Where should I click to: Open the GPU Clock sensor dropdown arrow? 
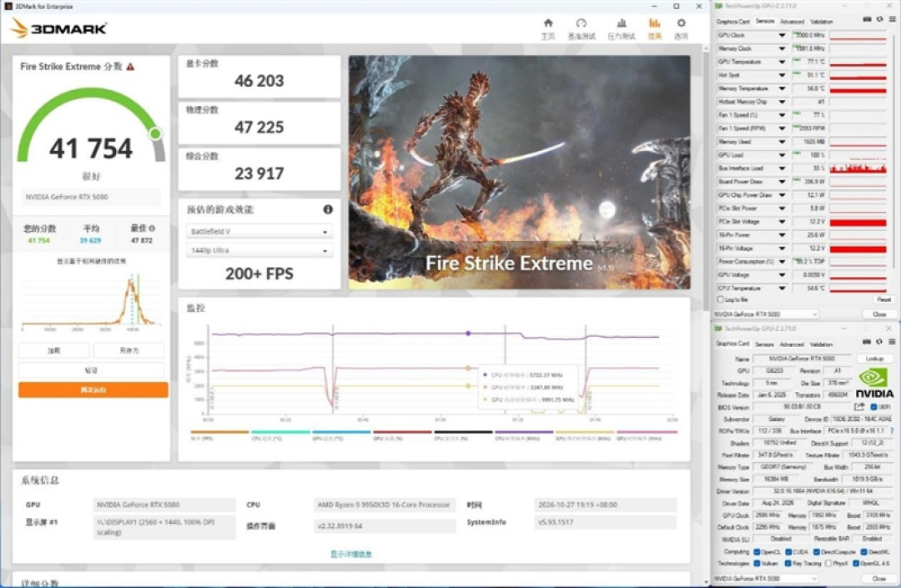[782, 35]
